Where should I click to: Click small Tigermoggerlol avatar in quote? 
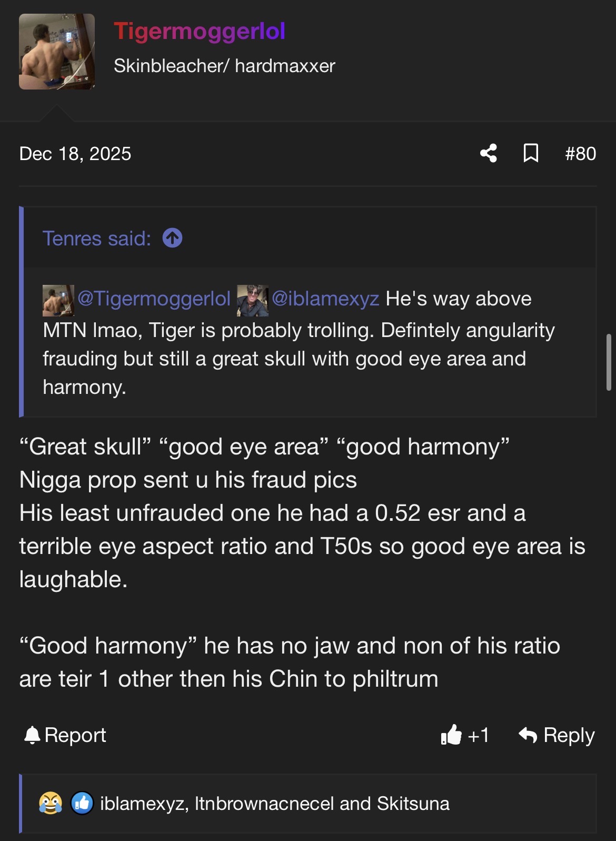58,300
